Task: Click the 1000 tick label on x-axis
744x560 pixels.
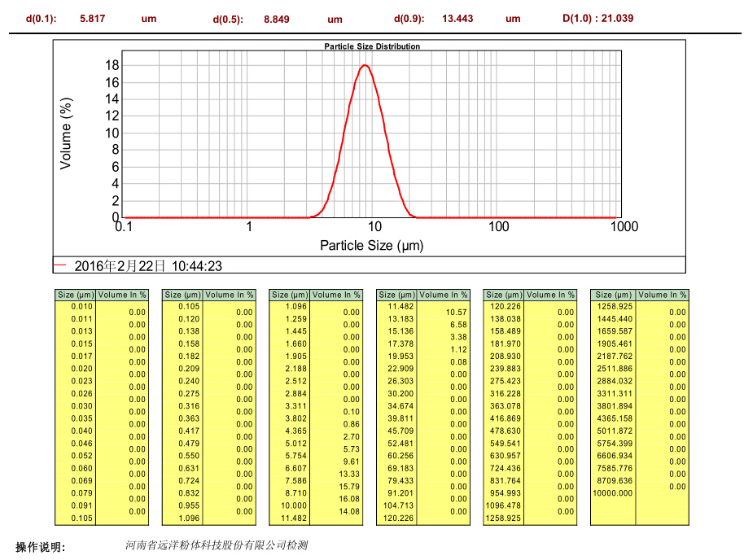Action: (624, 227)
